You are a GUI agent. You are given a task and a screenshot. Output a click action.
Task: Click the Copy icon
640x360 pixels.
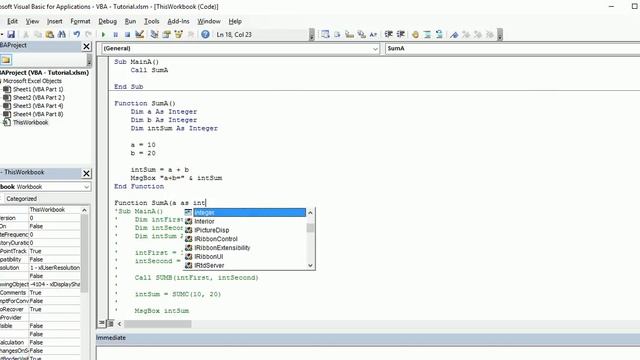click(x=38, y=35)
